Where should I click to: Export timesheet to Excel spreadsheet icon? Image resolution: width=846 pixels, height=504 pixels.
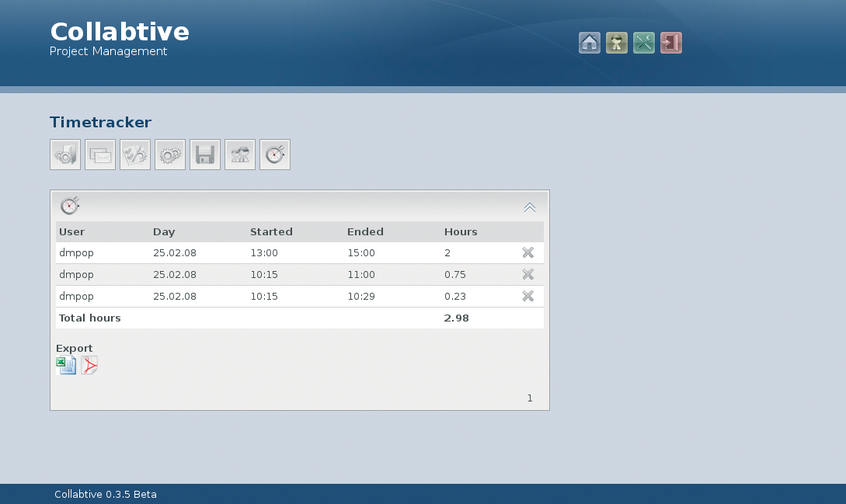(66, 365)
